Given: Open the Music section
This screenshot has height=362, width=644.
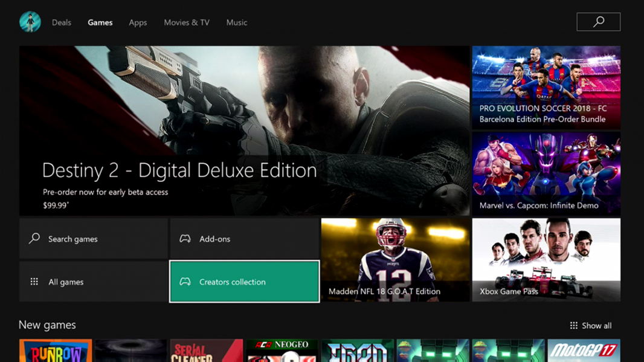Looking at the screenshot, I should [x=236, y=22].
